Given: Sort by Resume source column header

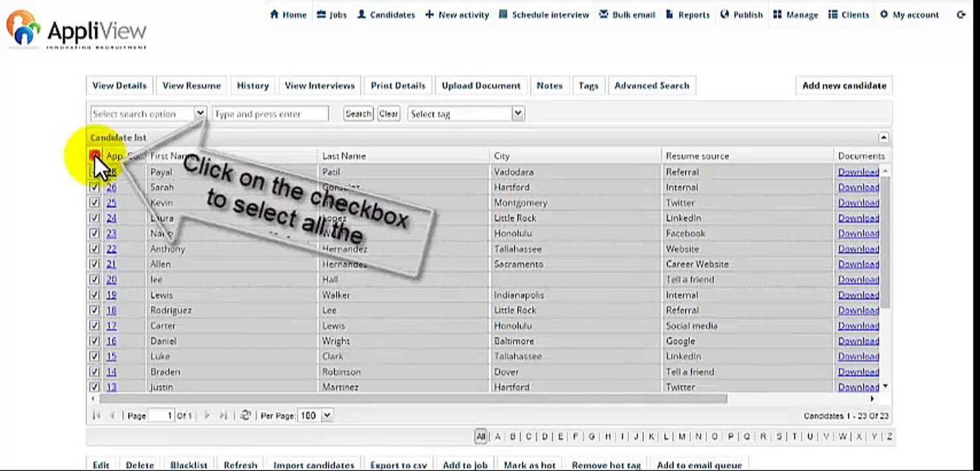Looking at the screenshot, I should click(747, 156).
